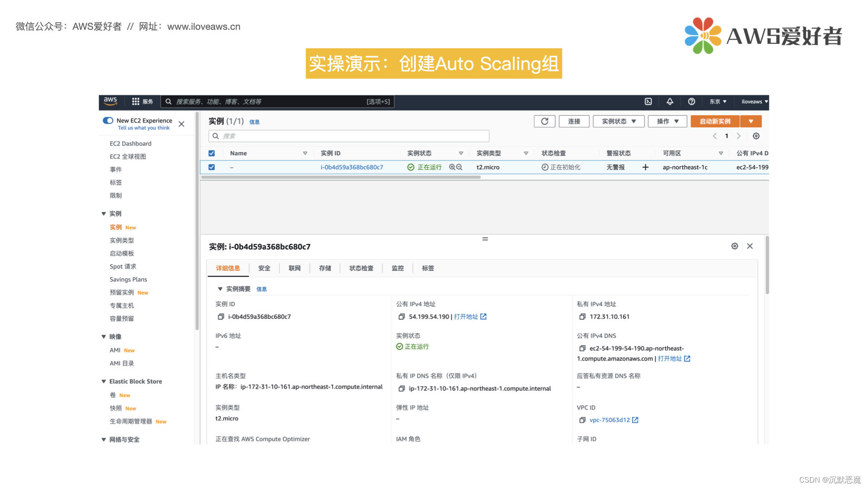
Task: Open the notifications bell icon
Action: pos(670,102)
